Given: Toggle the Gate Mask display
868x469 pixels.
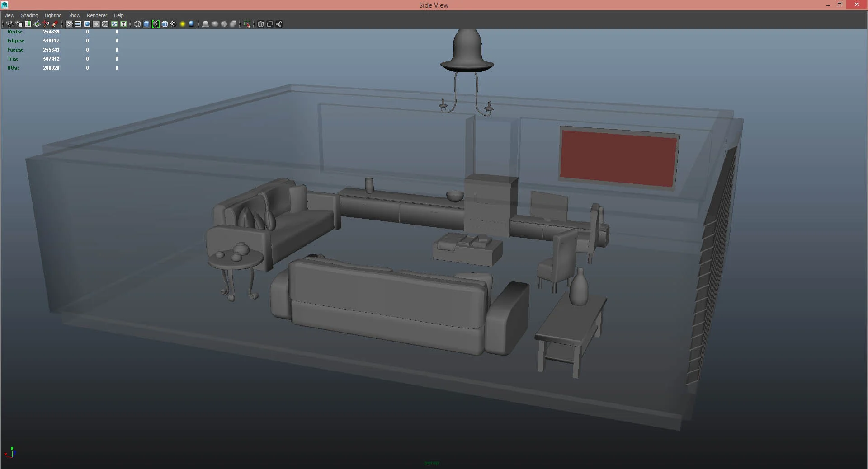Looking at the screenshot, I should coord(96,24).
